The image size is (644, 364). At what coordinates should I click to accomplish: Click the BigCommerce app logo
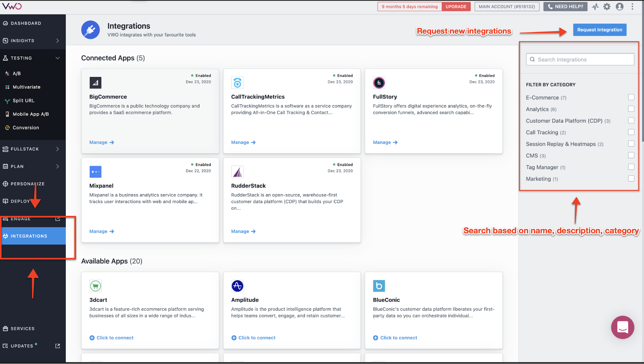[x=95, y=83]
